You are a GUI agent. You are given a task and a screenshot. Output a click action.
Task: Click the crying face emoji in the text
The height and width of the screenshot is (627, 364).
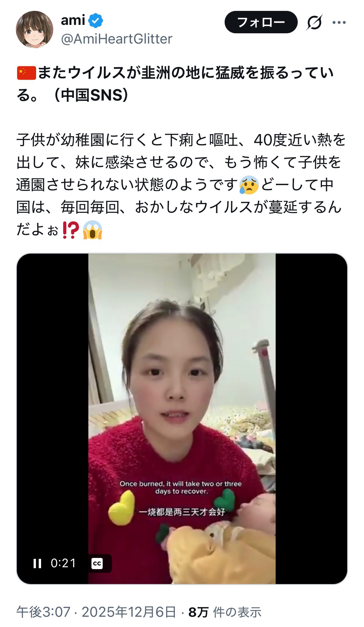[x=249, y=185]
